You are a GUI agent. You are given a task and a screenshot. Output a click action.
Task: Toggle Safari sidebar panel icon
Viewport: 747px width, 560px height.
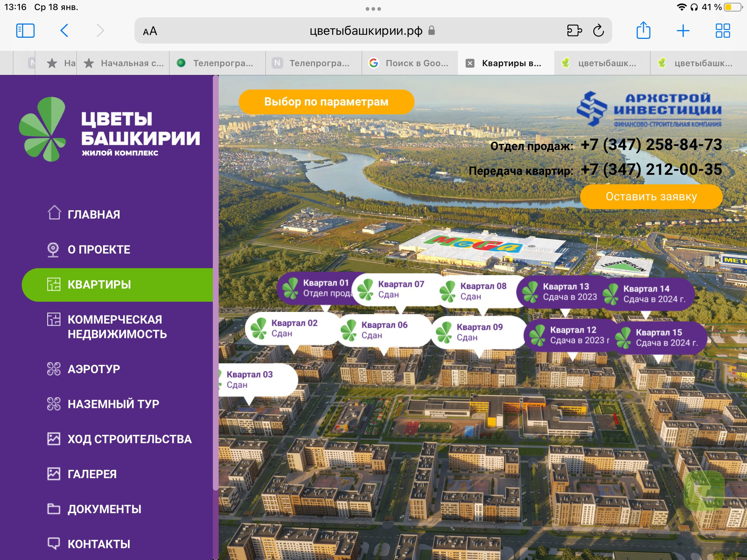[x=25, y=30]
